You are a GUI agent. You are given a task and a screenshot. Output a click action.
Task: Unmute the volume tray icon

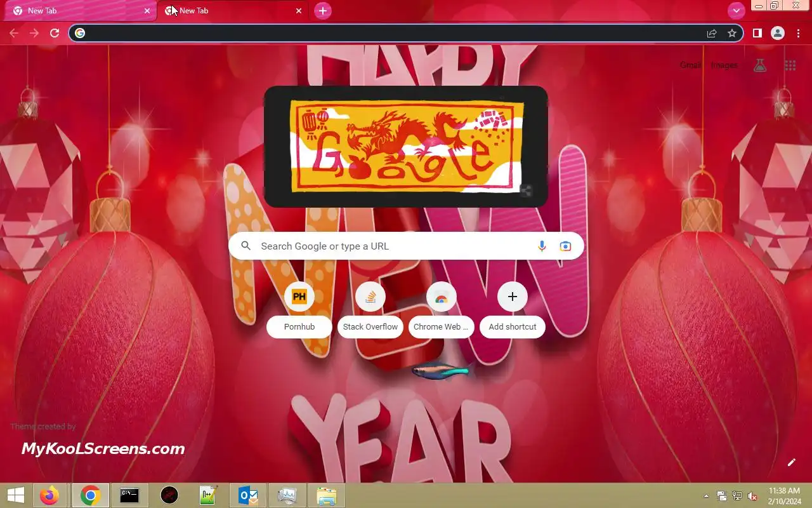click(752, 496)
